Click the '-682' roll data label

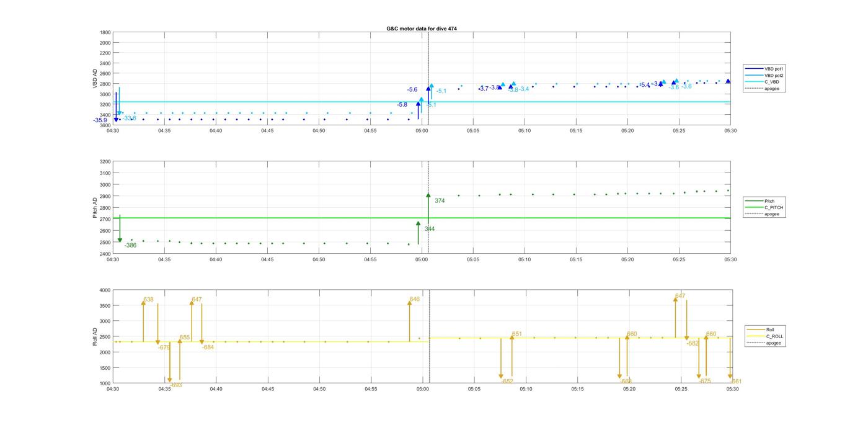(x=693, y=343)
